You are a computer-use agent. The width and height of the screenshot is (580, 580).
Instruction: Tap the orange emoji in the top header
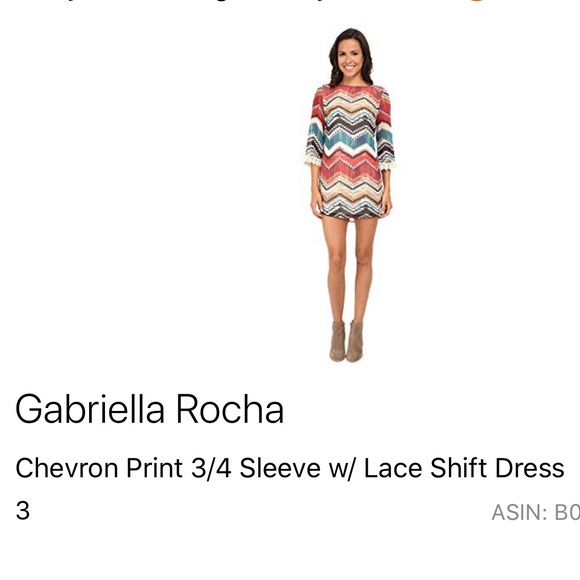476,1
